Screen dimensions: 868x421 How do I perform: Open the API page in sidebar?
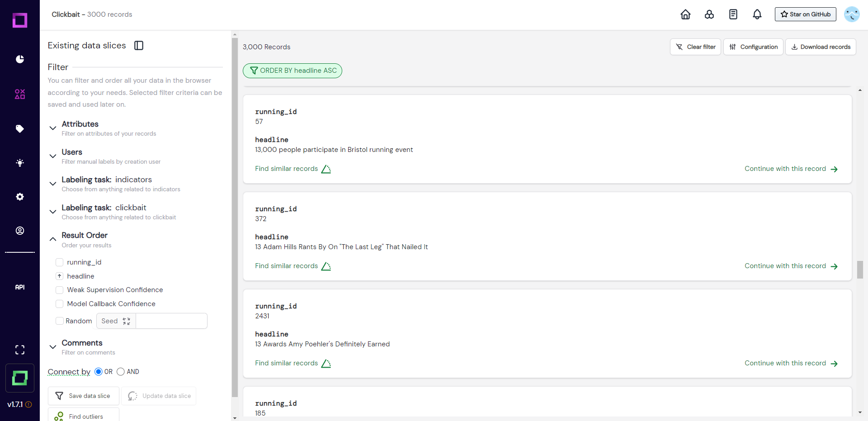click(x=20, y=287)
